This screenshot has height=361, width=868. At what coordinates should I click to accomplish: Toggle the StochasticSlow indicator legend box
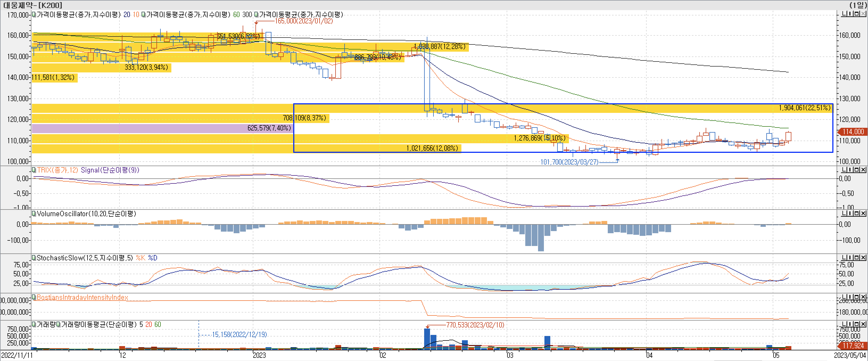34,258
